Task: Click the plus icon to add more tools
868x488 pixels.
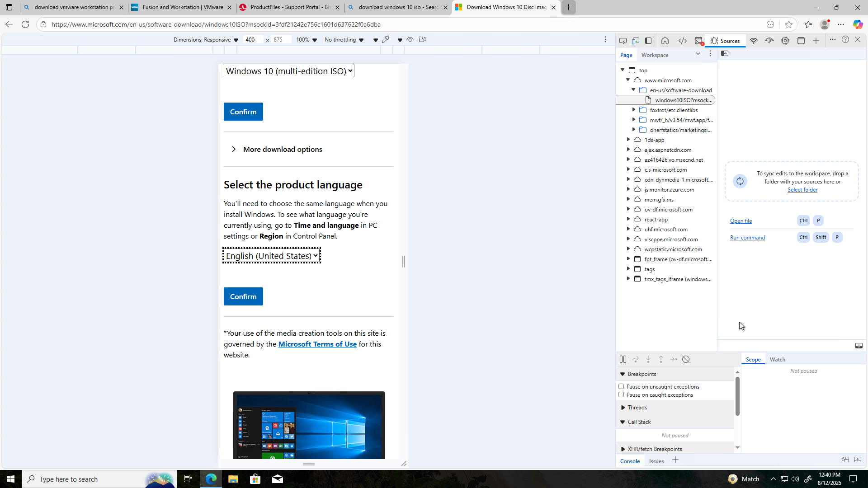Action: click(816, 41)
